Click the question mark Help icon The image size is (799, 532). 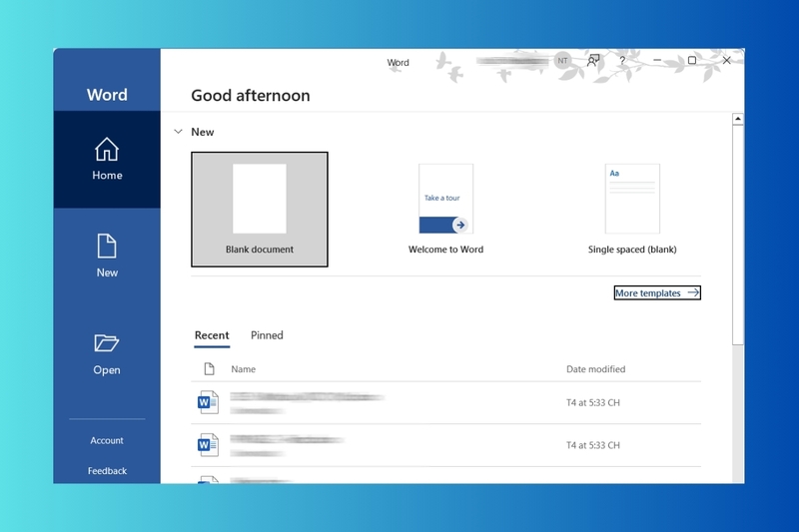(x=622, y=61)
